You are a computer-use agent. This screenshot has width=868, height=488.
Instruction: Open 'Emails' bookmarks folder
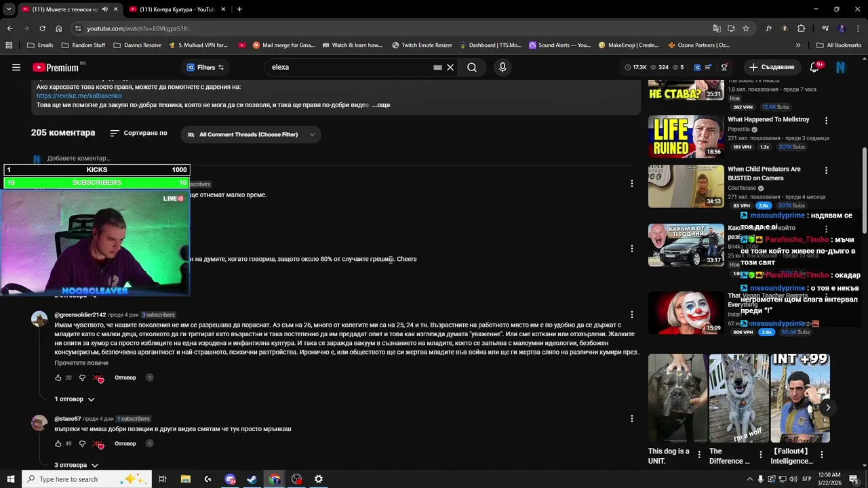pyautogui.click(x=39, y=45)
